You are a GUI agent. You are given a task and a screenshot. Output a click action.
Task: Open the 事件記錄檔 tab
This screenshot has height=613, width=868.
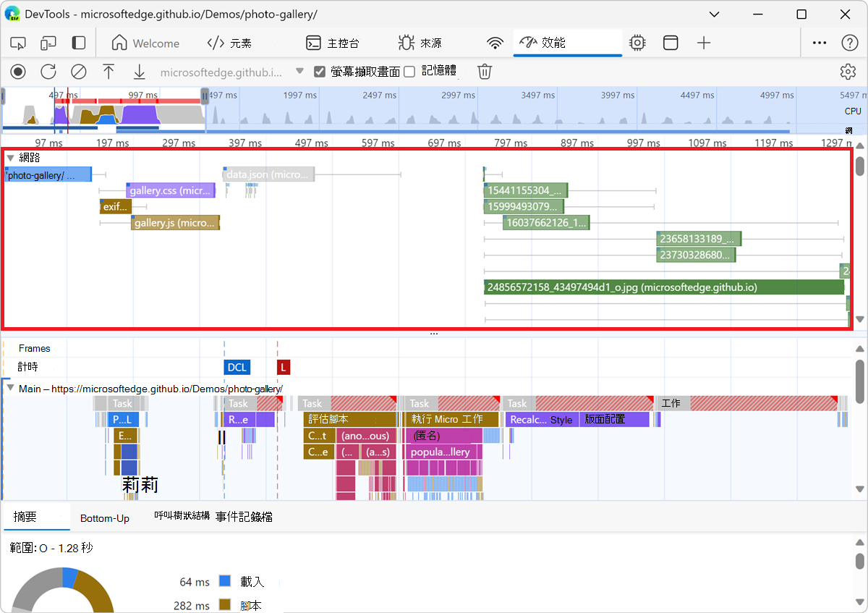(x=244, y=517)
